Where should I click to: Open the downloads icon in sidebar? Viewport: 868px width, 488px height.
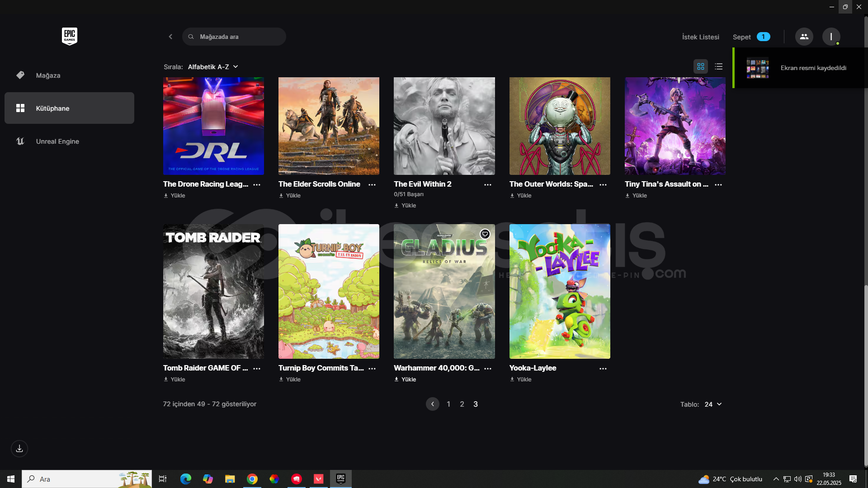19,449
